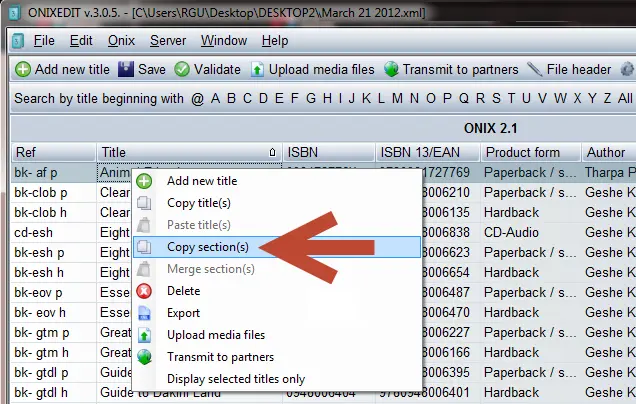Sort by the ISBN 13/EAN column header
This screenshot has height=404, width=636.
coord(428,153)
